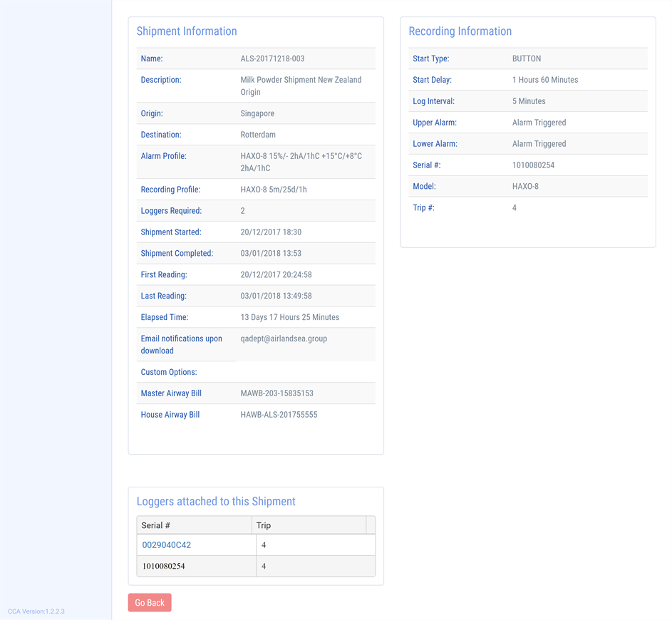Image resolution: width=672 pixels, height=620 pixels.
Task: Click the Destination value Rotterdam
Action: (258, 135)
